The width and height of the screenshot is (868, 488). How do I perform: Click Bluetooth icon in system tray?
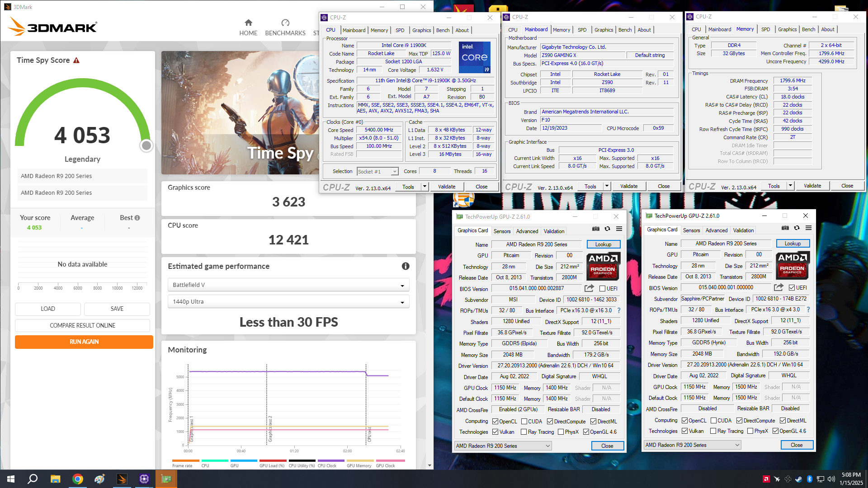(810, 479)
